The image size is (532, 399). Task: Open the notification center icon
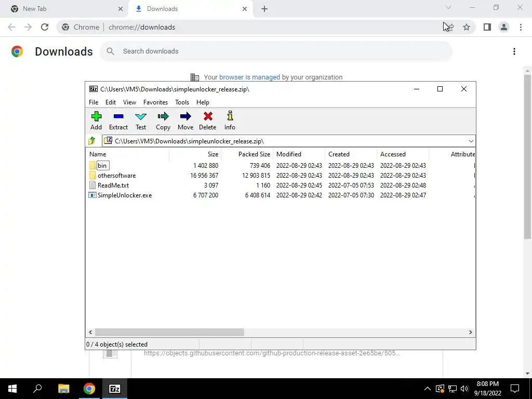[515, 389]
